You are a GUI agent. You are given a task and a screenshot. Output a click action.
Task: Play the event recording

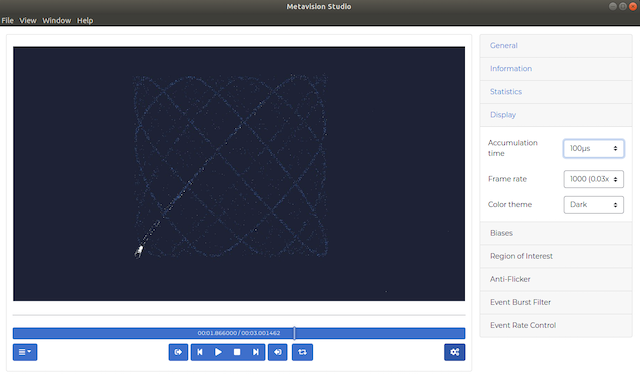tap(218, 352)
